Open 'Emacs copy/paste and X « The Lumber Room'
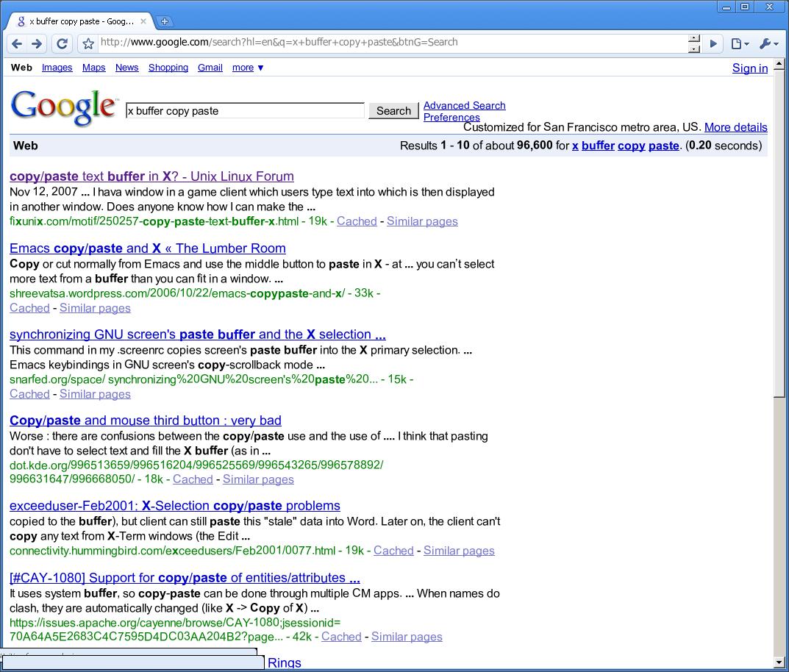The image size is (789, 672). coord(148,249)
